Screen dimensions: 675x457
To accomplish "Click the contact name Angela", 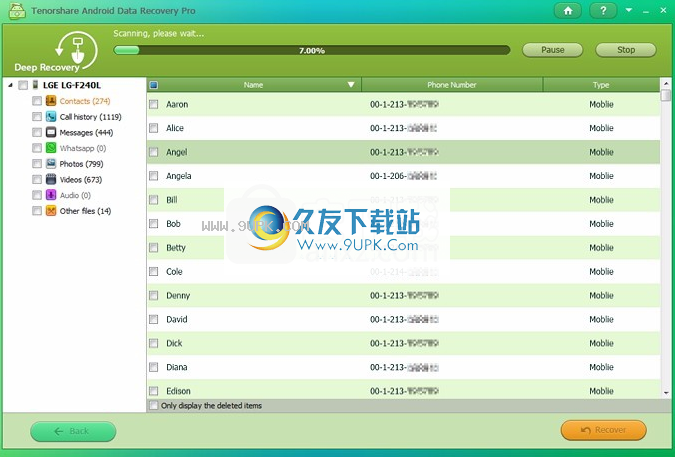I will 179,176.
